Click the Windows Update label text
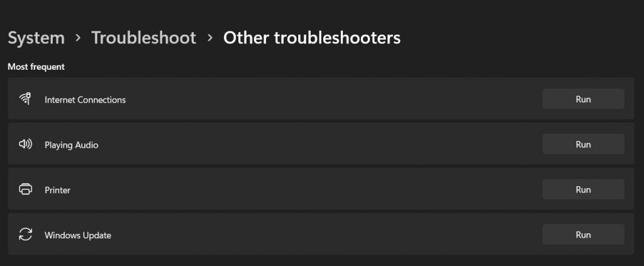This screenshot has height=266, width=644. pyautogui.click(x=77, y=235)
